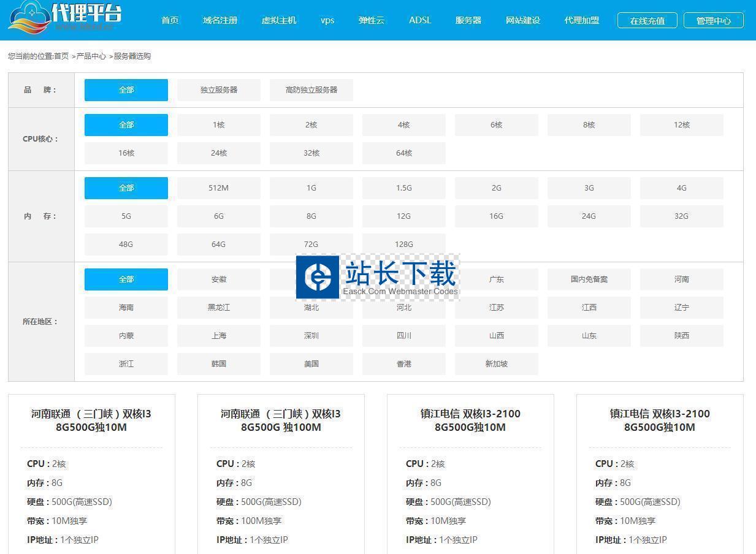This screenshot has width=756, height=554.
Task: Choose the 4核 CPU core filter
Action: pos(404,125)
